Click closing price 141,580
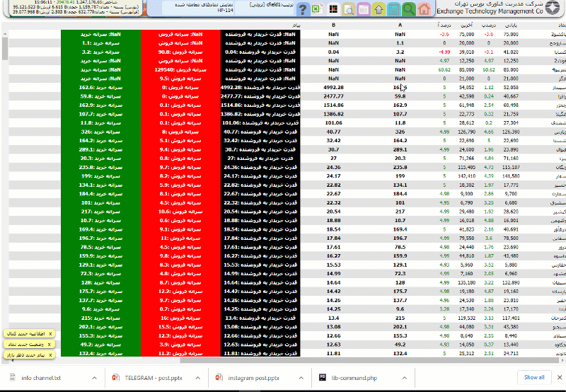The height and width of the screenshot is (392, 566). 511,176
